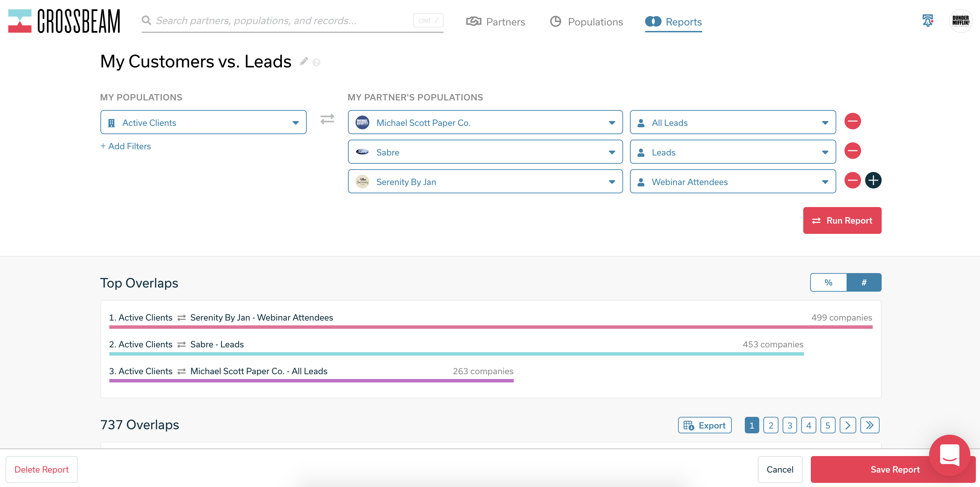Switch Top Overlaps to percent view
Viewport: 980px width, 487px height.
[x=828, y=282]
